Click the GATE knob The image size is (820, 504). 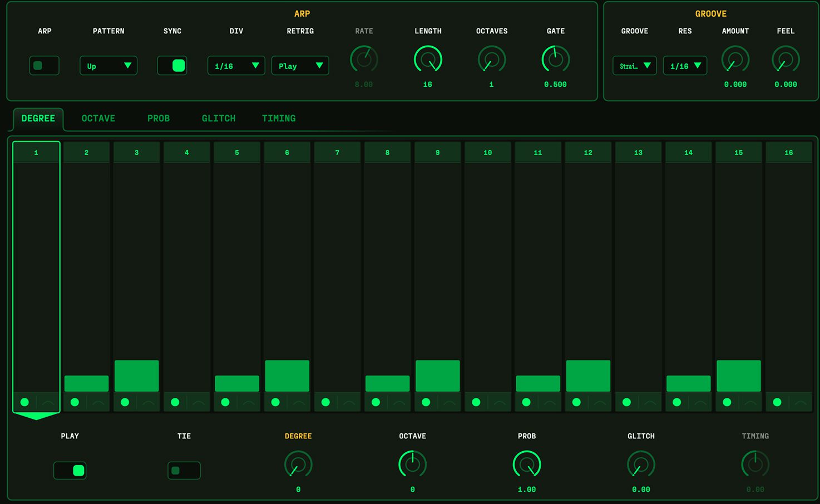tap(556, 59)
